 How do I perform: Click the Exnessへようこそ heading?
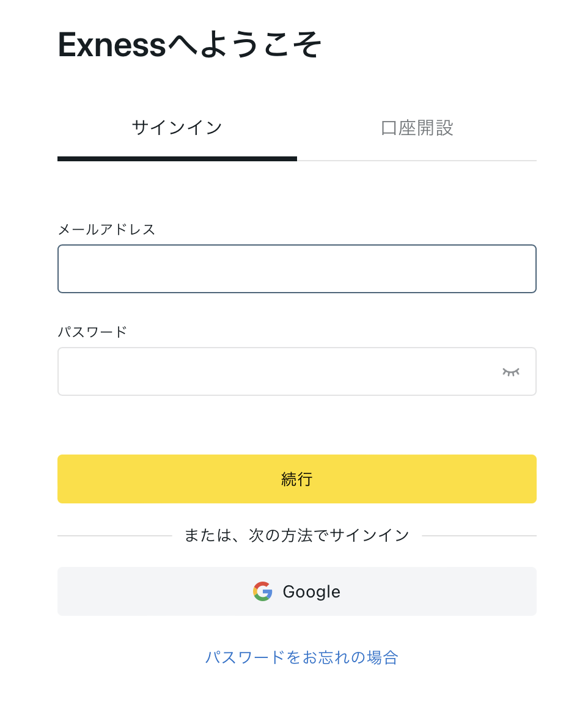click(x=189, y=45)
